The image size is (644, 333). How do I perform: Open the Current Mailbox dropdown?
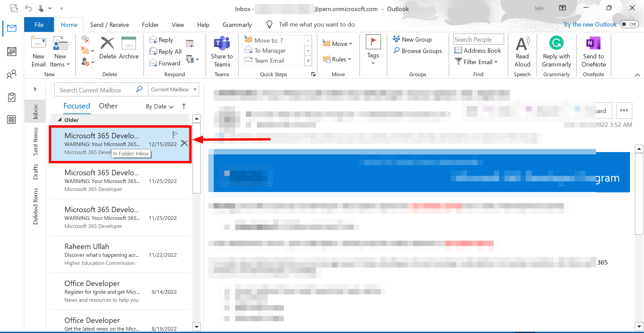pos(173,89)
